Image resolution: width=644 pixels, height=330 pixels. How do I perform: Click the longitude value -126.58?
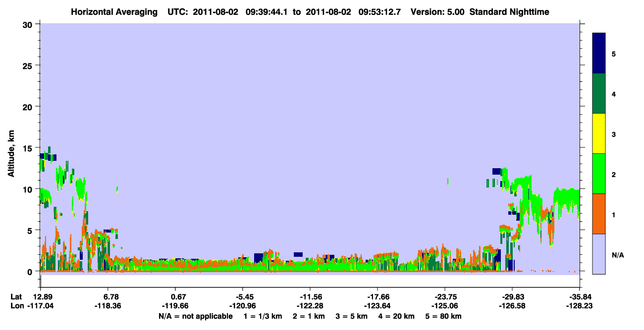pos(512,306)
